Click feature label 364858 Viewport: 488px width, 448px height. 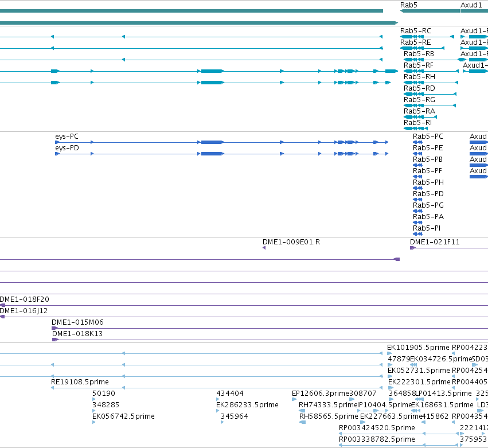pos(402,394)
